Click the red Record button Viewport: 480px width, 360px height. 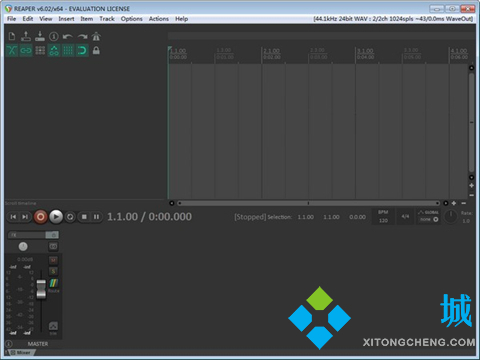click(41, 217)
